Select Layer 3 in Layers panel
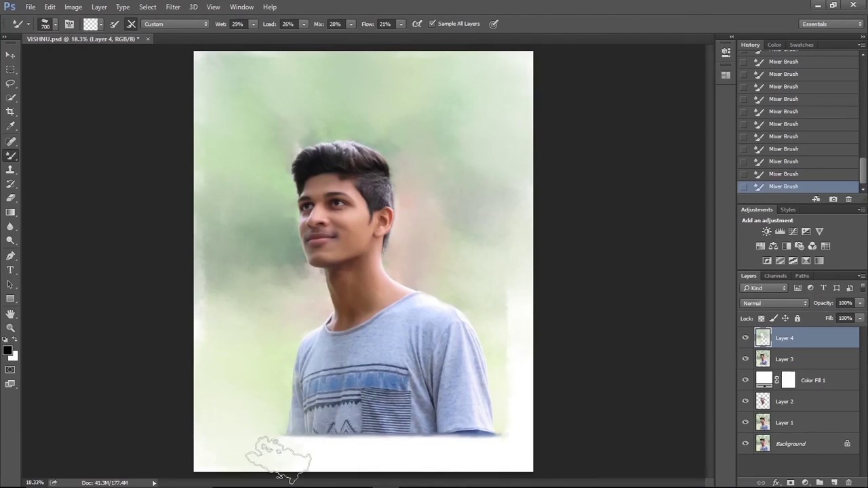The height and width of the screenshot is (488, 868). click(x=799, y=359)
